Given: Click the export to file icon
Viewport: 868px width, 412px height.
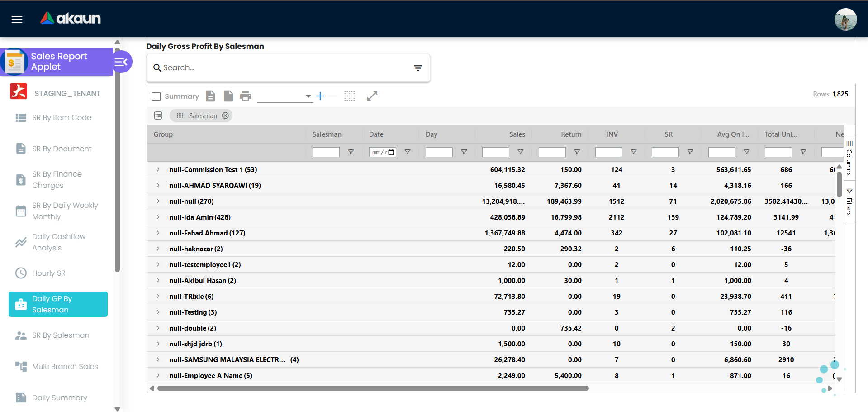Looking at the screenshot, I should click(x=228, y=96).
